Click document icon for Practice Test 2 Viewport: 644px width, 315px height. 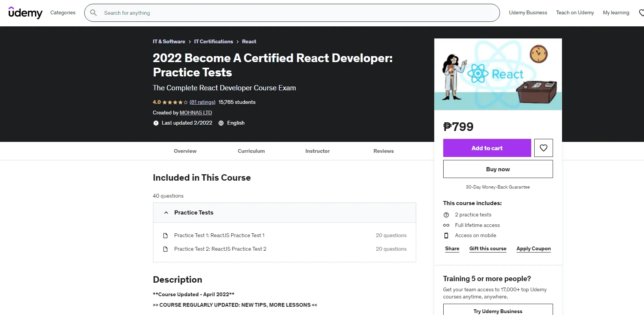(165, 249)
